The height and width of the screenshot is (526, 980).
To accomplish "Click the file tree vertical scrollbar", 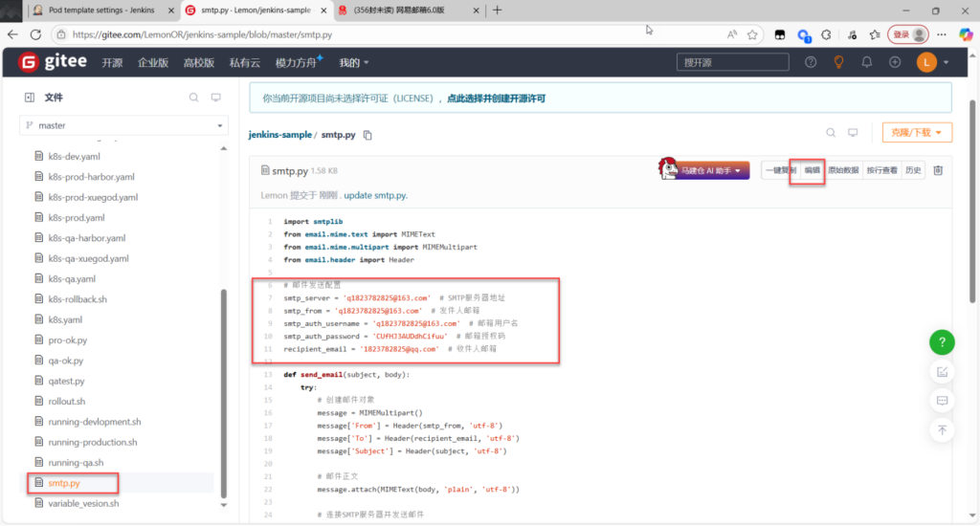I will pyautogui.click(x=224, y=392).
